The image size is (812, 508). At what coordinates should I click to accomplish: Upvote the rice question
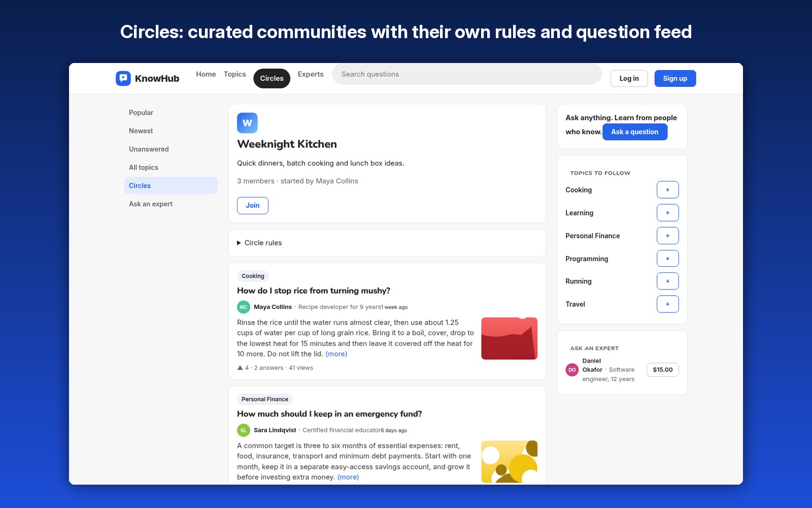click(240, 368)
